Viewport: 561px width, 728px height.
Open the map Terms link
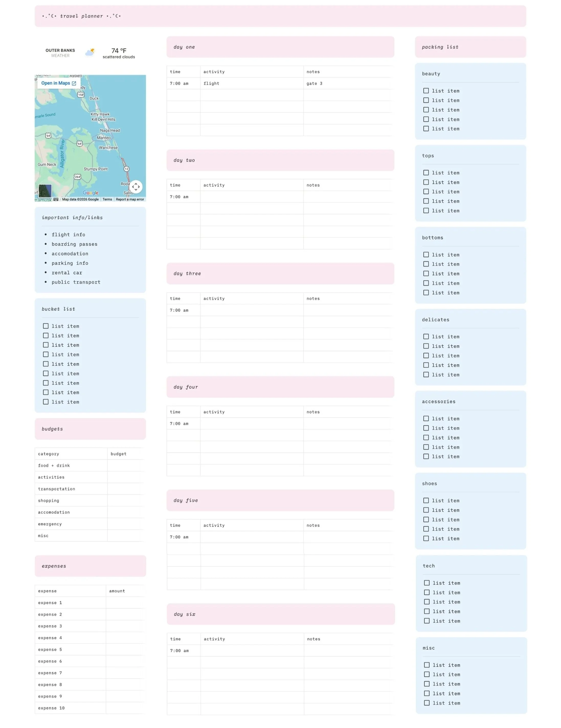point(107,199)
